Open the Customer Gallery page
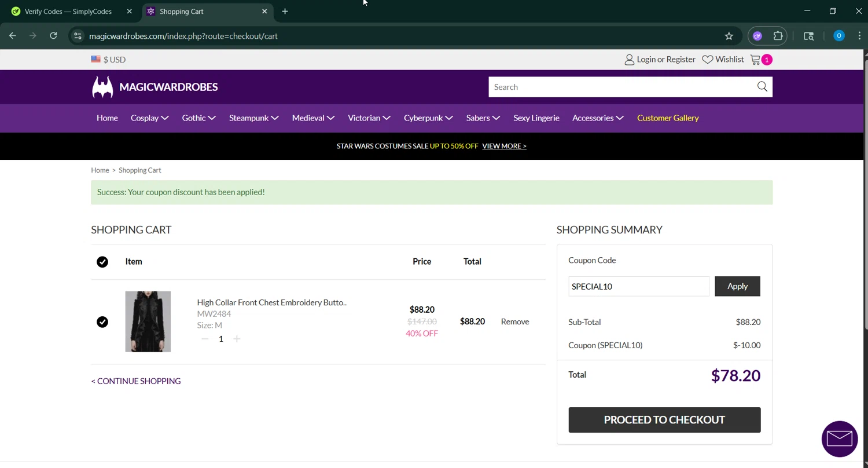 click(668, 118)
